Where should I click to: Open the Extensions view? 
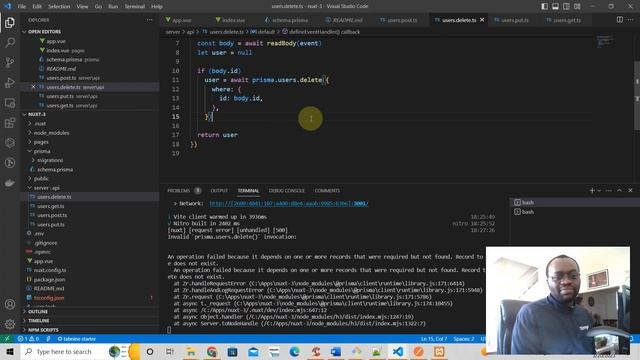tap(10, 123)
